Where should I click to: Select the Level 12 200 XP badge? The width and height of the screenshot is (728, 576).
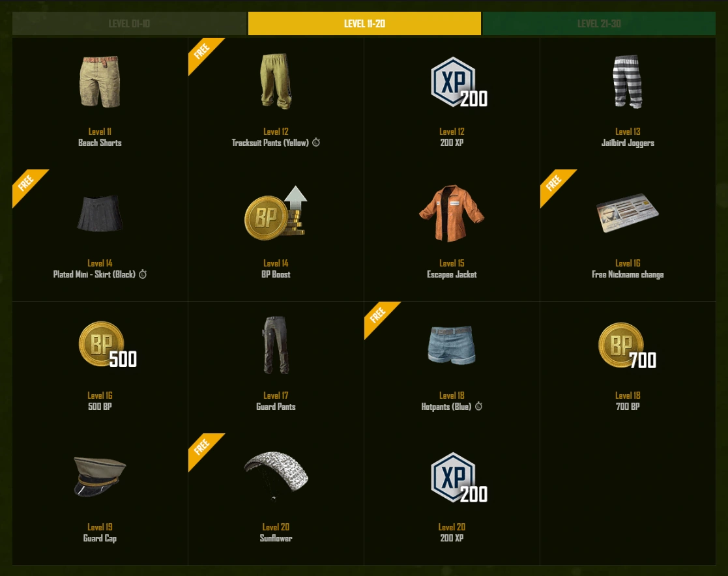pos(459,82)
